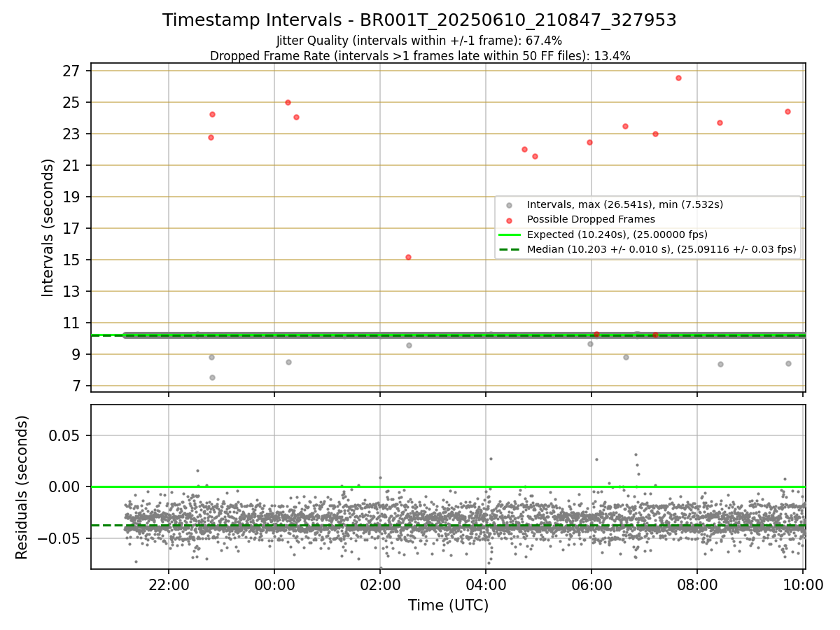Click the dashed green line sample in legend
Image resolution: width=840 pixels, height=630 pixels.
(x=509, y=249)
